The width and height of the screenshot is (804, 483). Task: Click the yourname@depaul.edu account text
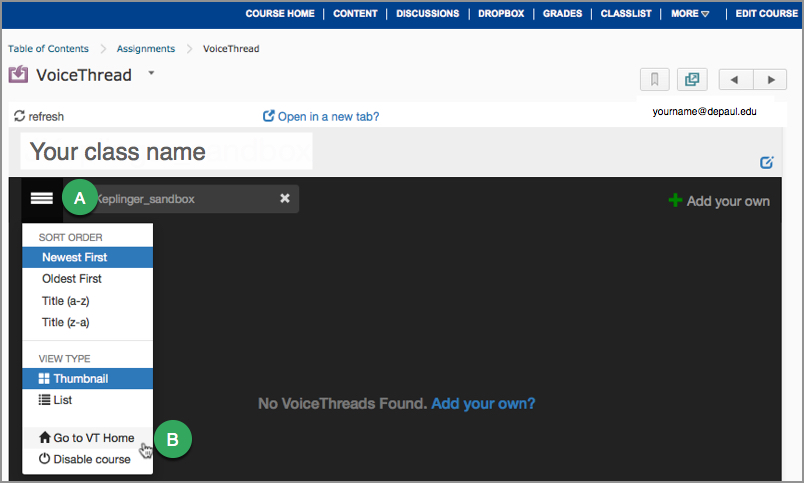[704, 111]
